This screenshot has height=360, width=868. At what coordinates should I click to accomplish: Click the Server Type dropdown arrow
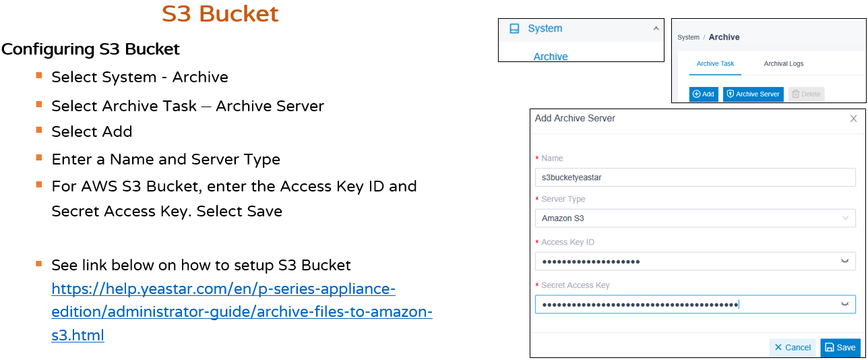click(845, 218)
